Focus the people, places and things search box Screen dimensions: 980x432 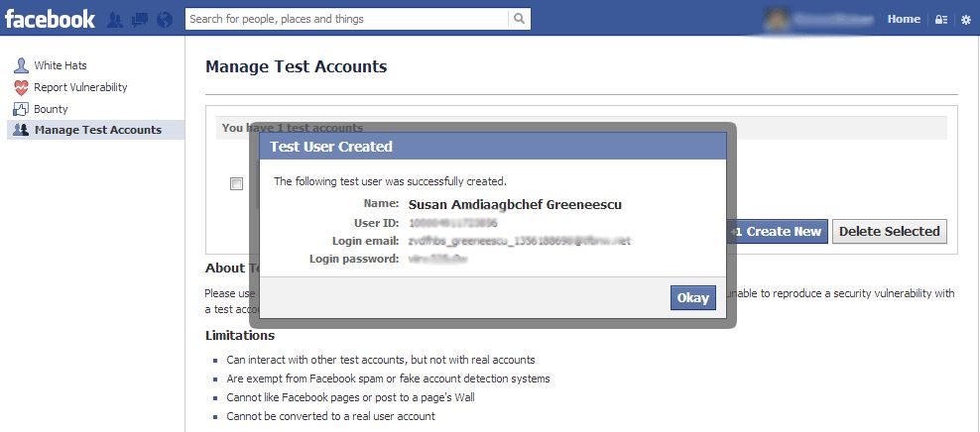click(x=346, y=19)
